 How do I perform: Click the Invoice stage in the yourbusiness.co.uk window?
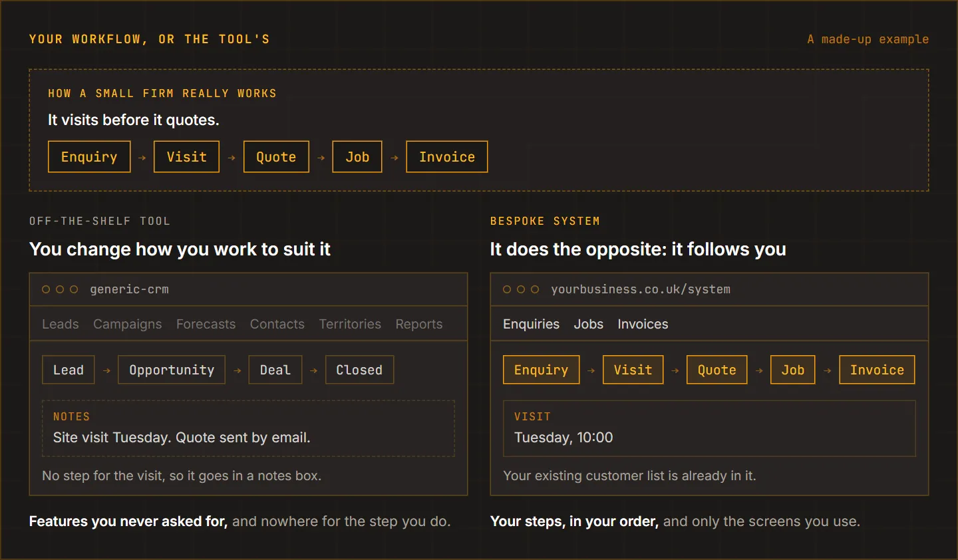[x=877, y=370]
